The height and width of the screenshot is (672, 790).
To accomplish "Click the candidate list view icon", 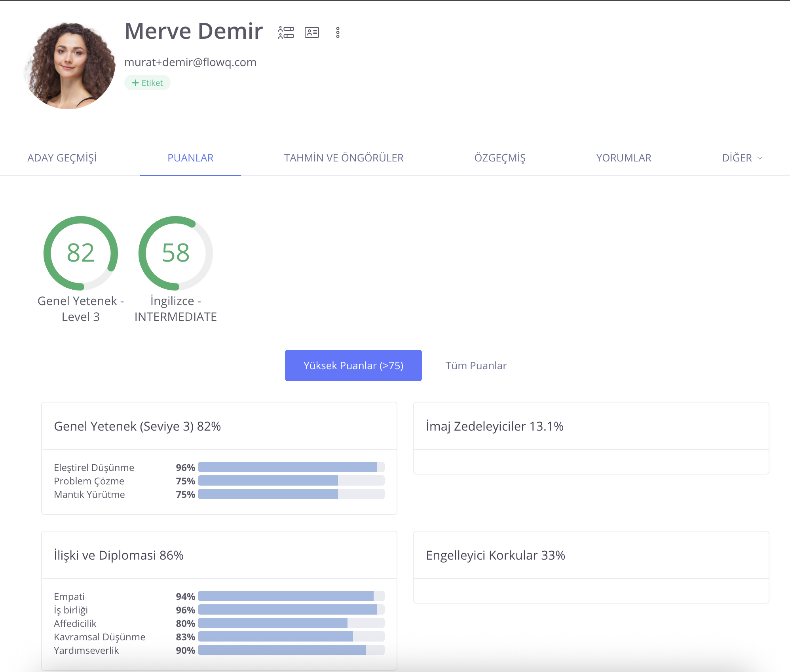I will point(286,32).
